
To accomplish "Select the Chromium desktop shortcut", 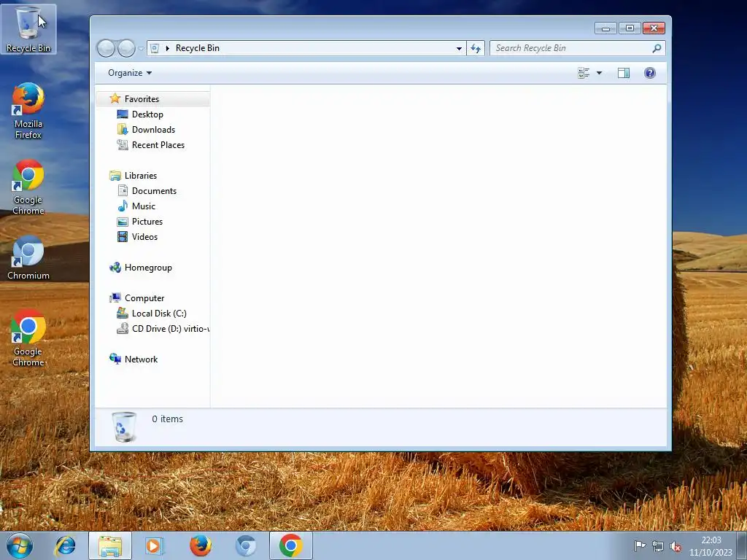I will tap(28, 257).
